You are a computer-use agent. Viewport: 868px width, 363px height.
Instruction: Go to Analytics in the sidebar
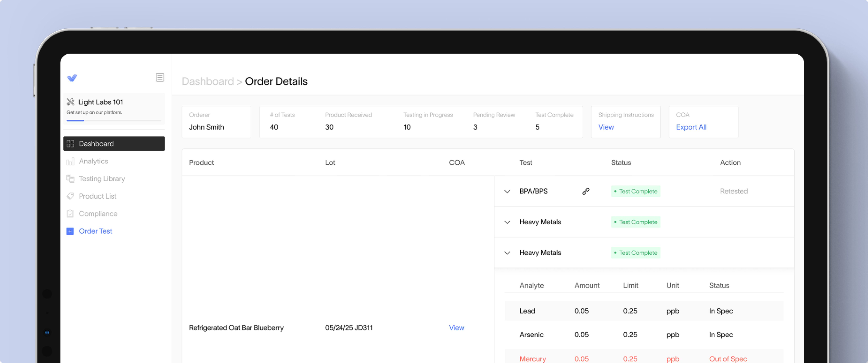(93, 161)
